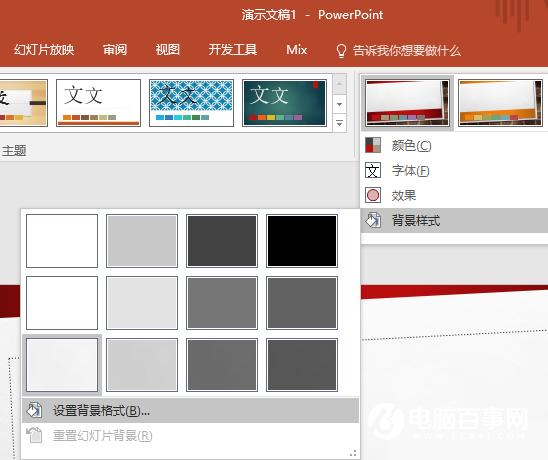Pick the silver gray style in third row

pyautogui.click(x=142, y=365)
